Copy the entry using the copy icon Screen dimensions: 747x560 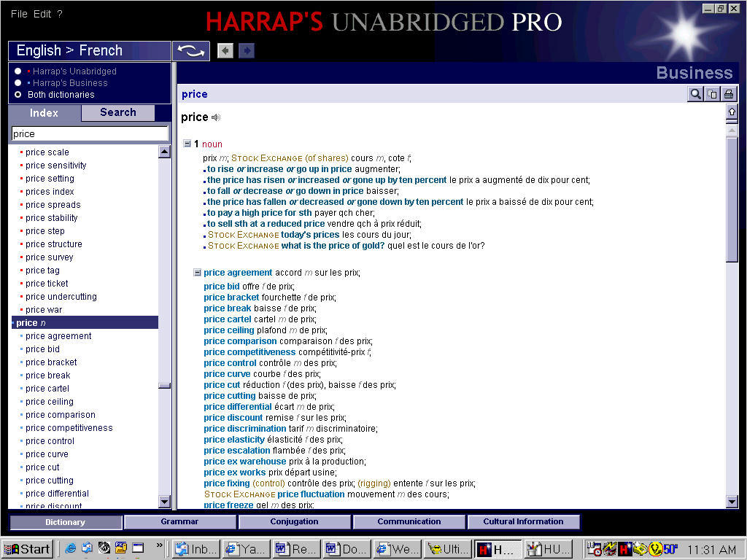(x=712, y=94)
